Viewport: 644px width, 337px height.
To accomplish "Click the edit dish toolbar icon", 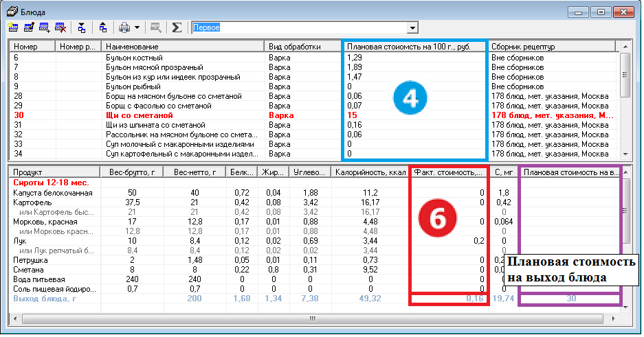I will pos(29,27).
